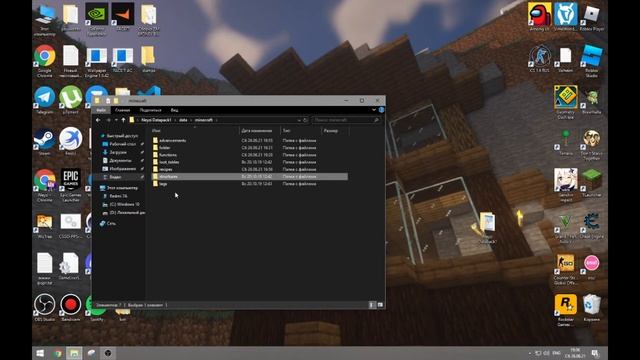Navigate to Neyo Datapack1 breadcrumb
Image resolution: width=640 pixels, height=360 pixels.
tap(156, 120)
